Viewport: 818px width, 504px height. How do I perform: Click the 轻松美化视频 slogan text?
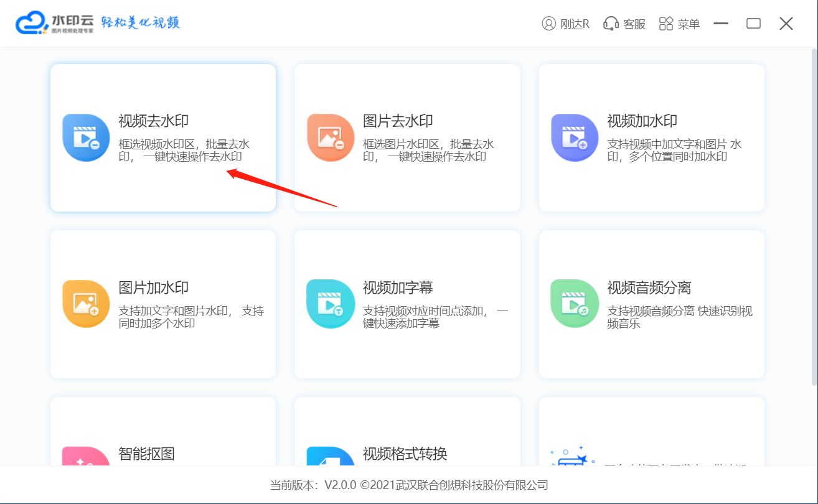tap(141, 23)
